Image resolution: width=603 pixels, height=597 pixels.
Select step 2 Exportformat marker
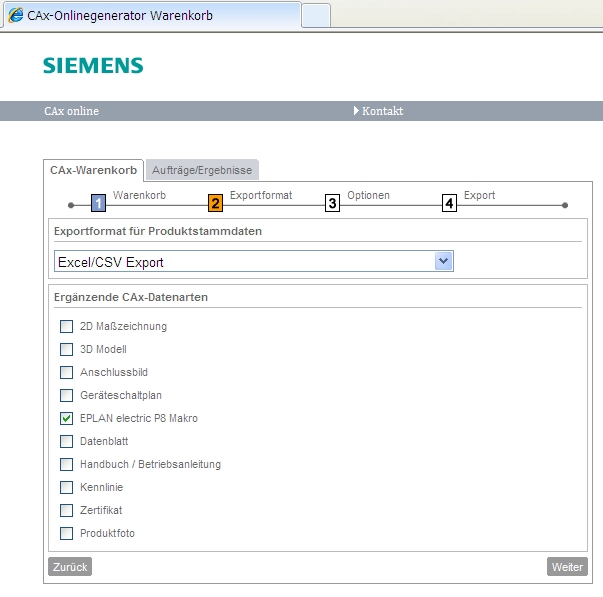(x=215, y=203)
